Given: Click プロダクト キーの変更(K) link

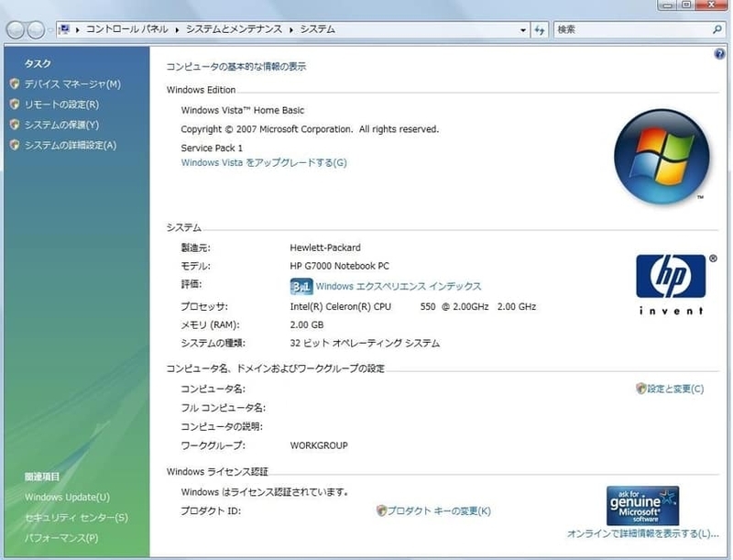Looking at the screenshot, I should [439, 511].
